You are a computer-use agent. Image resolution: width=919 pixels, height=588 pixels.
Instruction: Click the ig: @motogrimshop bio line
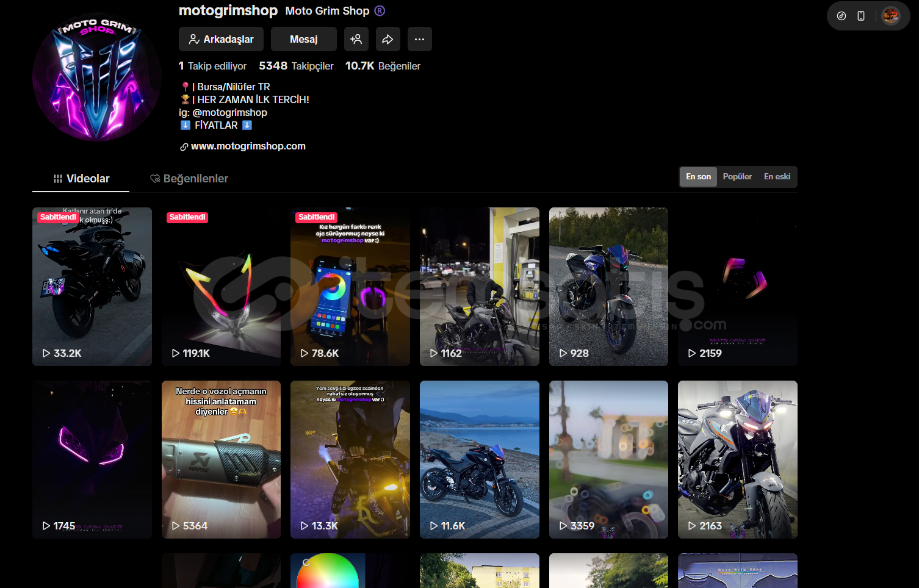223,112
